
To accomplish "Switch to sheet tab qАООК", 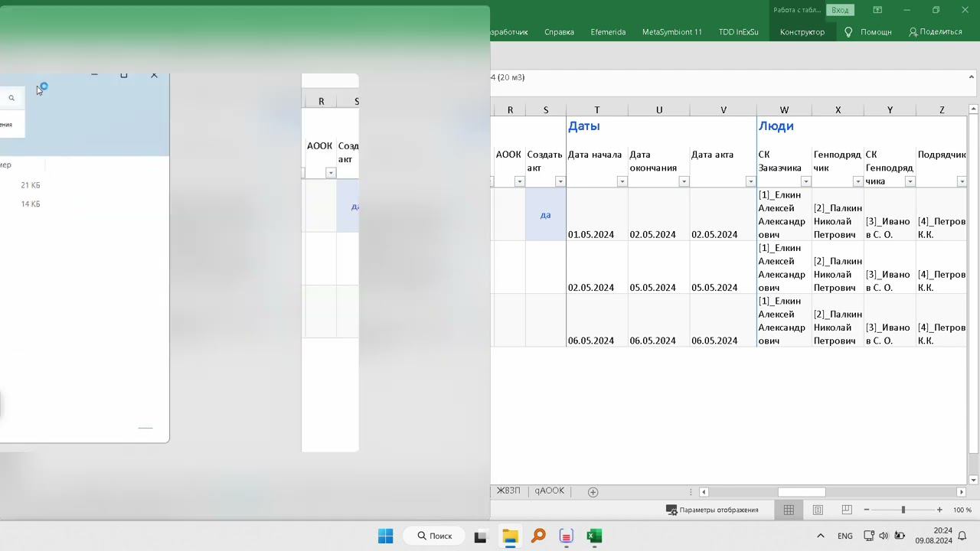I will (549, 491).
